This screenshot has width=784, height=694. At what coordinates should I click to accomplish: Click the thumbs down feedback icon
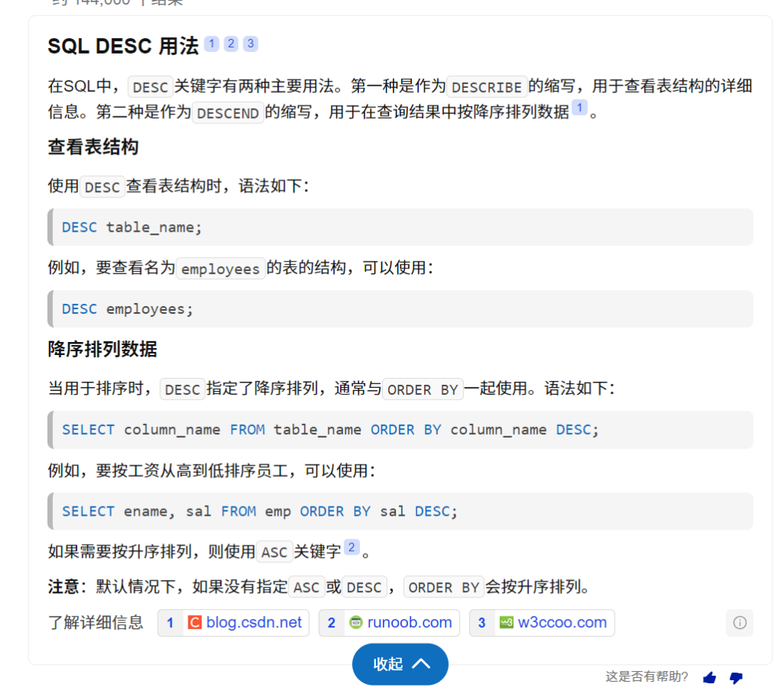click(736, 677)
